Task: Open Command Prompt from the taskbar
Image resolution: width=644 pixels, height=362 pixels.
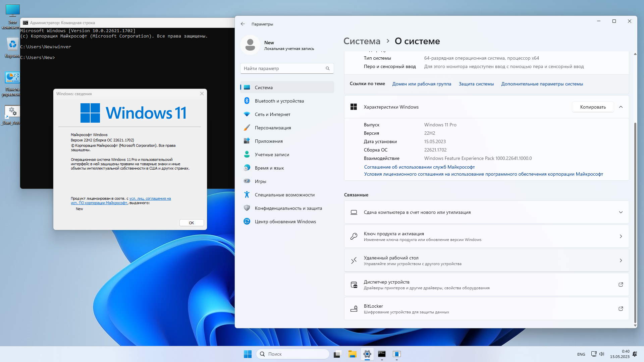Action: click(382, 354)
